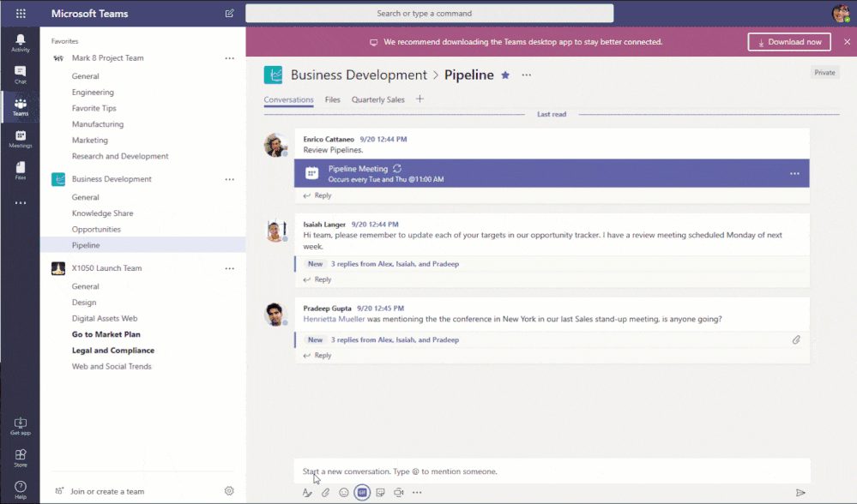
Task: Expand 3 replies under Pradeep Gupta's message
Action: [x=395, y=339]
